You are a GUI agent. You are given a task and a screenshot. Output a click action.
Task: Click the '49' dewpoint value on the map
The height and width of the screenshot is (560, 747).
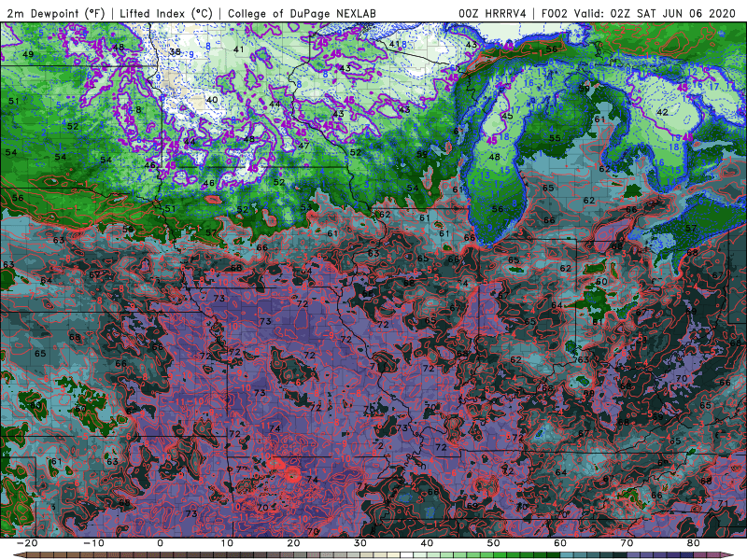pyautogui.click(x=28, y=54)
